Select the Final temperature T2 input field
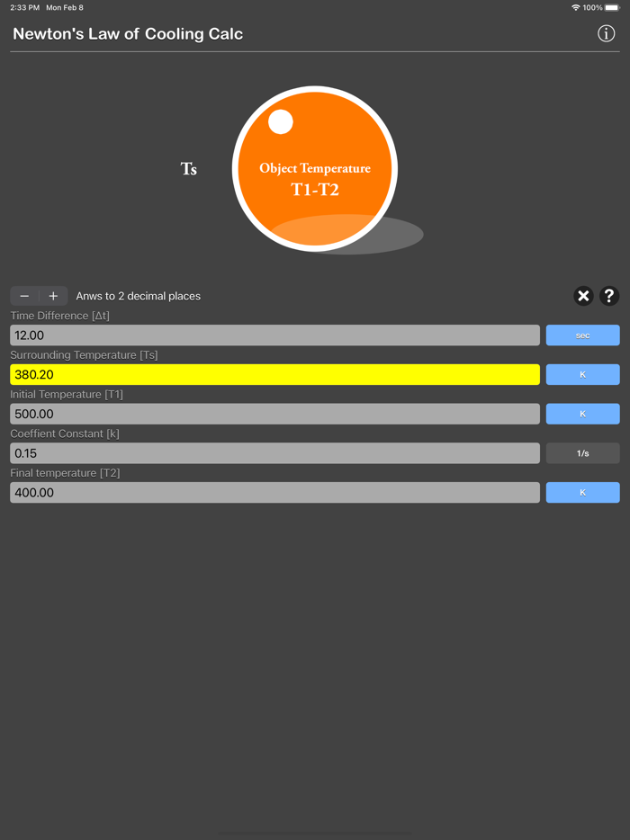Viewport: 630px width, 840px height. coord(275,492)
